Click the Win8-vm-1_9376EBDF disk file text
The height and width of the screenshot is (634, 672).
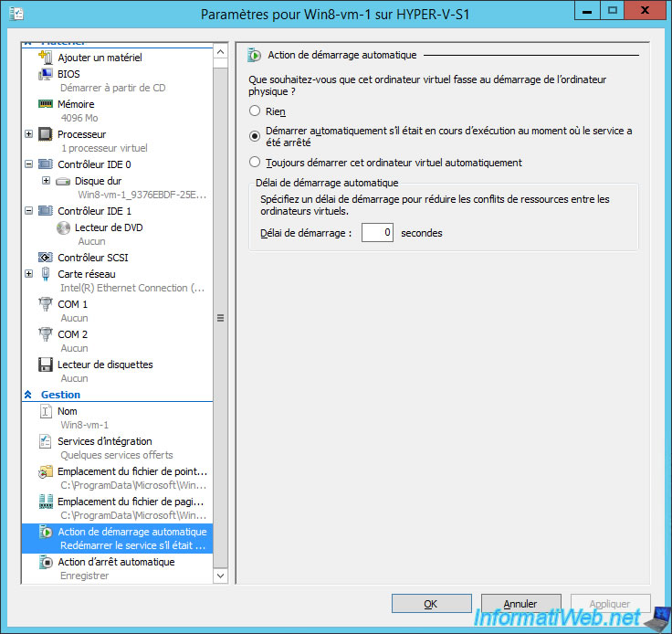click(142, 195)
